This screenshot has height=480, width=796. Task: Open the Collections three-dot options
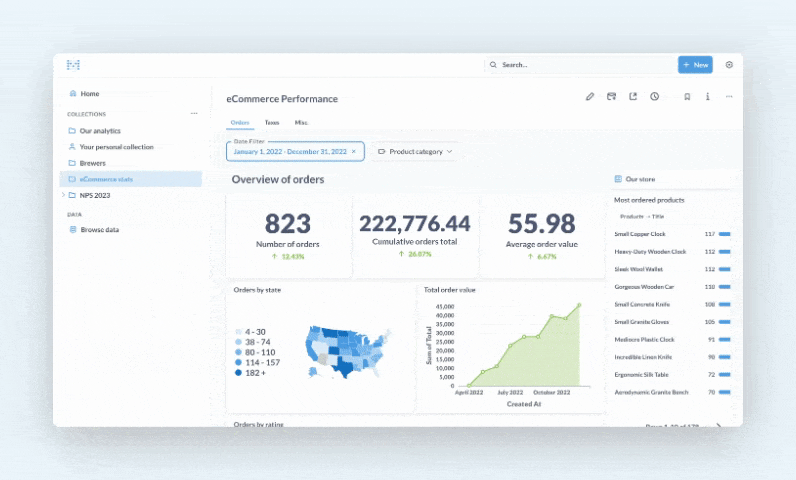[x=194, y=113]
